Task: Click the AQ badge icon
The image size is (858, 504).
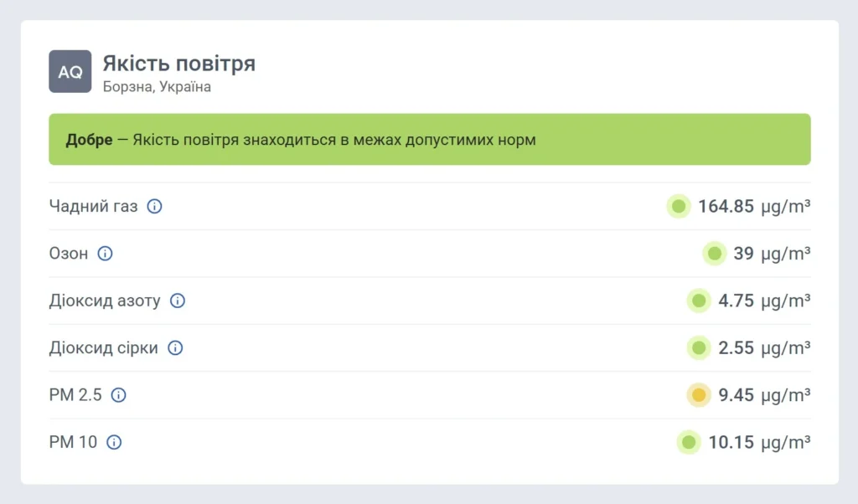Action: pyautogui.click(x=70, y=71)
